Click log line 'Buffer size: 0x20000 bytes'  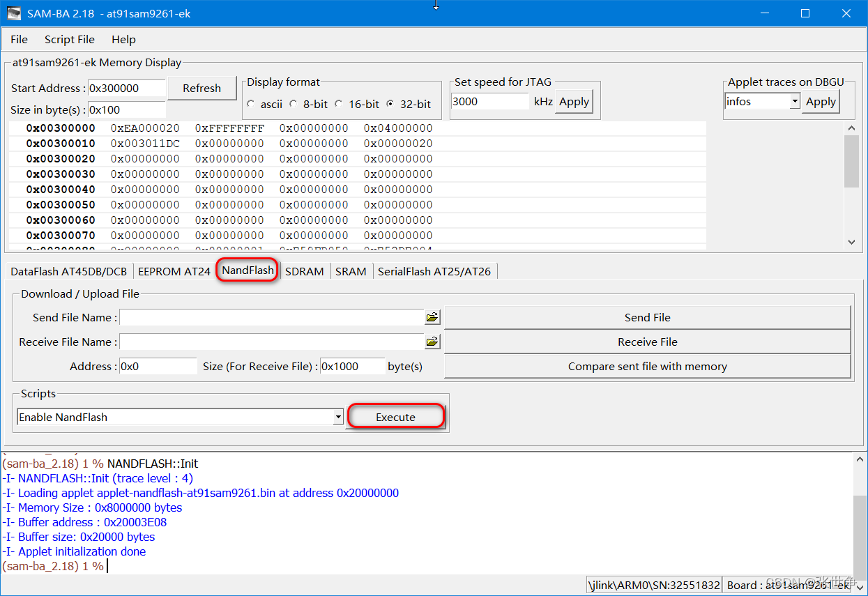(78, 537)
